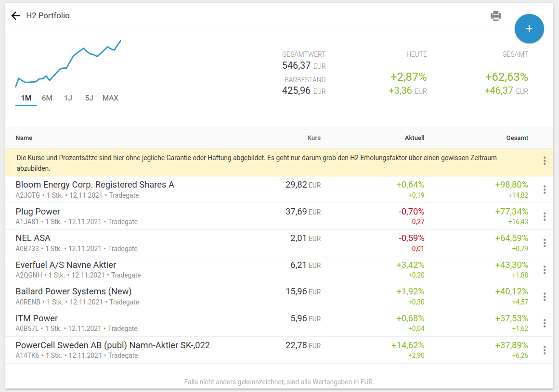Image resolution: width=559 pixels, height=392 pixels.
Task: Open three-dot menu for ITM Power
Action: 545,323
